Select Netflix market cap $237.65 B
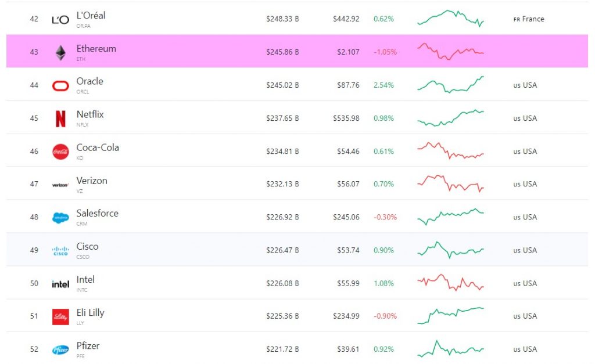 282,118
